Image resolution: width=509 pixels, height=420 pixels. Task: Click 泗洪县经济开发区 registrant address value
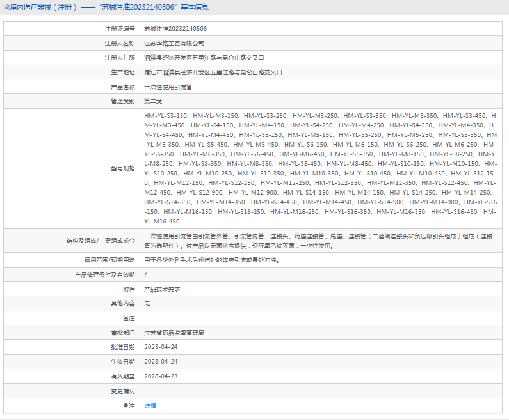(x=204, y=58)
